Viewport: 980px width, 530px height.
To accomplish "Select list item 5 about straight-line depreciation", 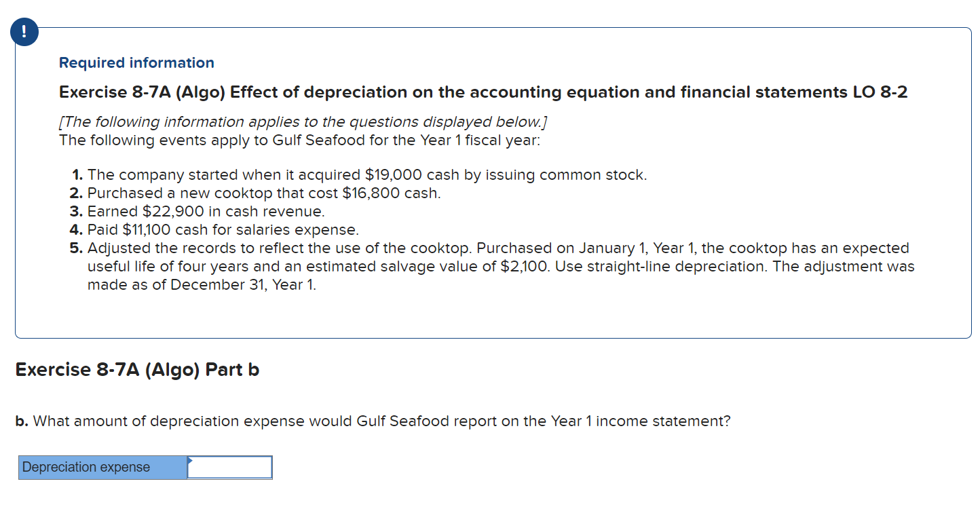I will tap(495, 266).
